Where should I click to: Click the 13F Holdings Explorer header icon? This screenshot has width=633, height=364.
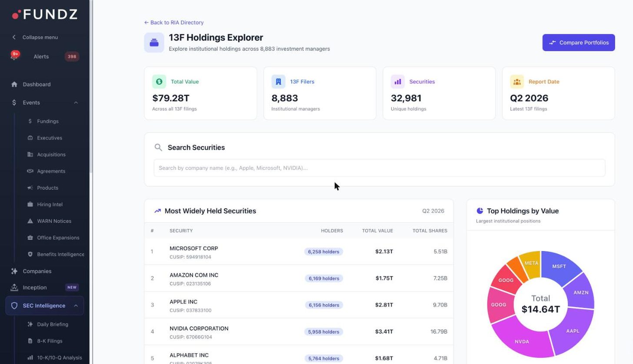click(154, 43)
